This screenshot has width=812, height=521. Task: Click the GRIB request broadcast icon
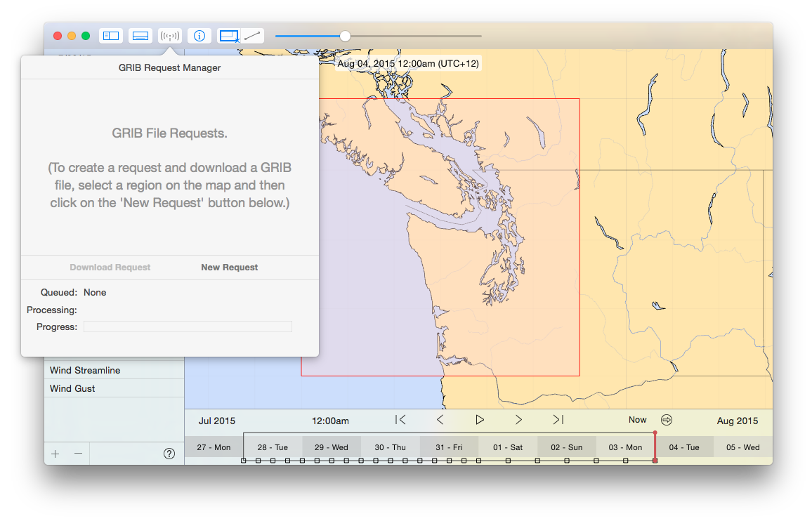coord(170,36)
